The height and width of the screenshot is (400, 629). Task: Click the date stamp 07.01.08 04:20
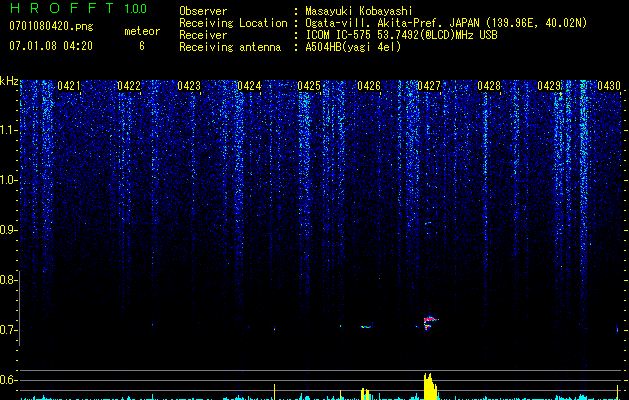pos(51,46)
